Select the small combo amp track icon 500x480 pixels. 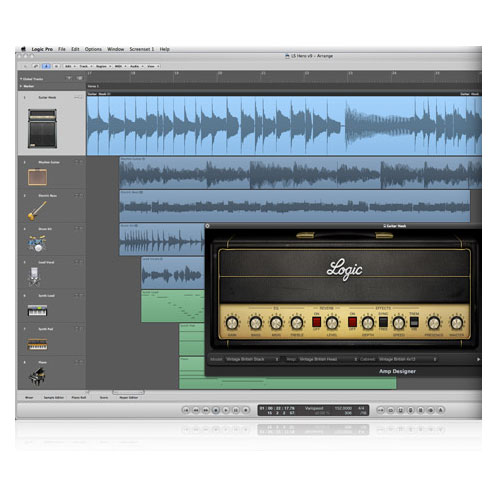[x=37, y=177]
